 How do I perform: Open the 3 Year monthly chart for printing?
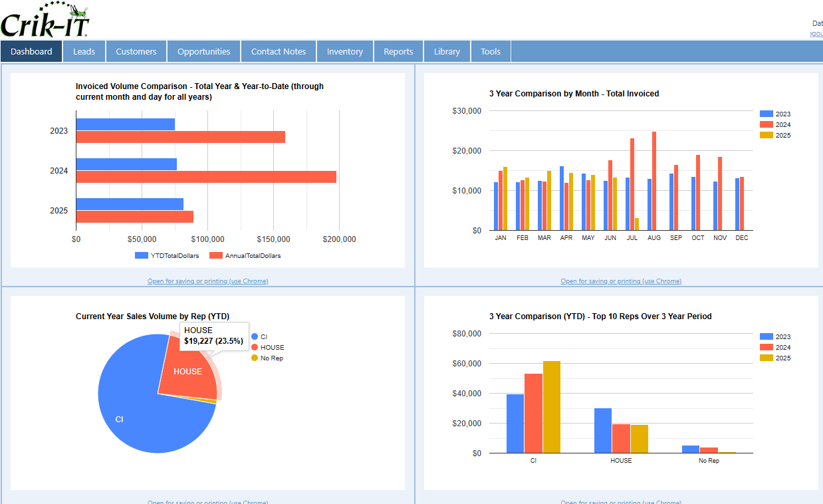620,281
